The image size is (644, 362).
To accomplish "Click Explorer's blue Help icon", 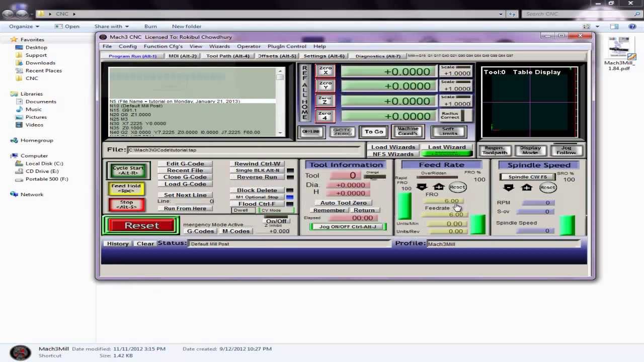I will point(633,26).
